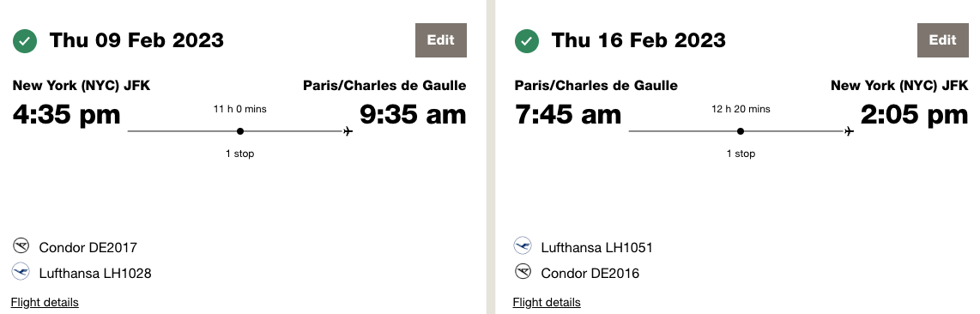Click the Lufthansa logo next to LH1028
This screenshot has height=314, width=980.
coord(21,272)
